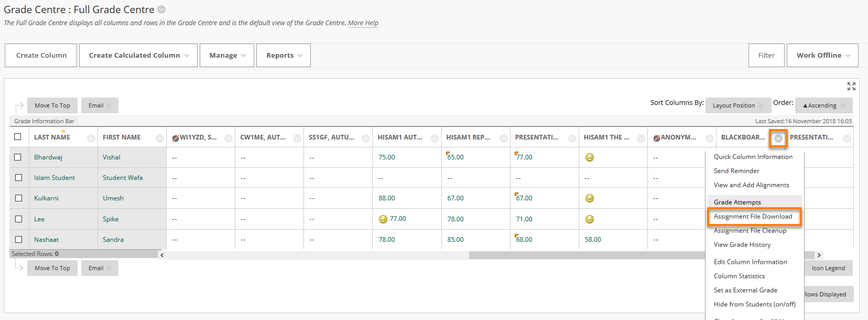This screenshot has width=868, height=320.
Task: Click needs-grading icon beside Lee's 77.00 grade
Action: pos(383,219)
